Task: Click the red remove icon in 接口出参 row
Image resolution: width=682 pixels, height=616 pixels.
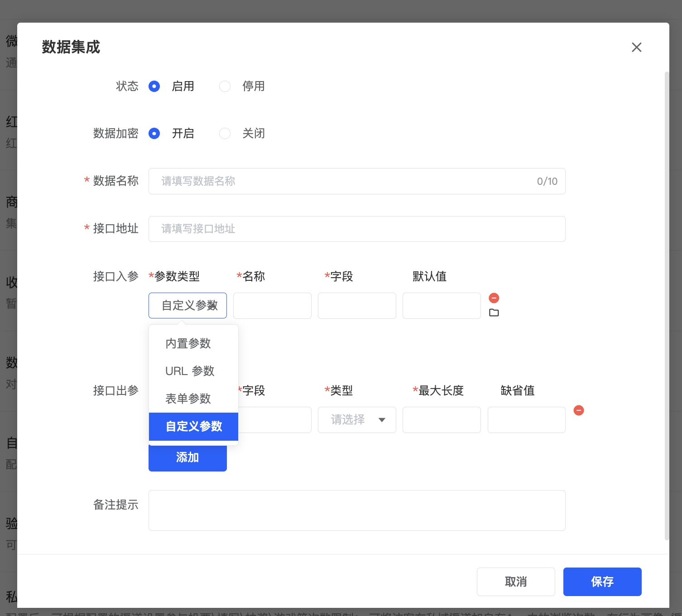Action: pos(578,410)
